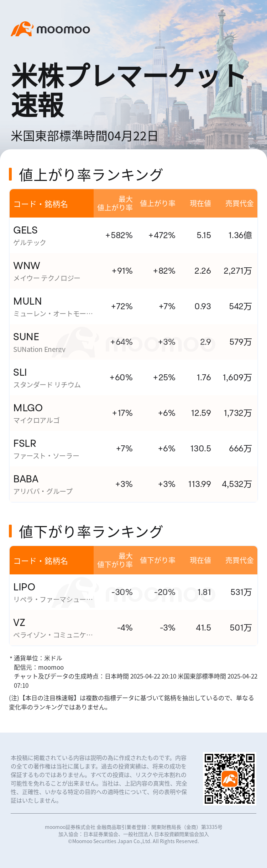Open the WNW stock entry

[x=133, y=271]
